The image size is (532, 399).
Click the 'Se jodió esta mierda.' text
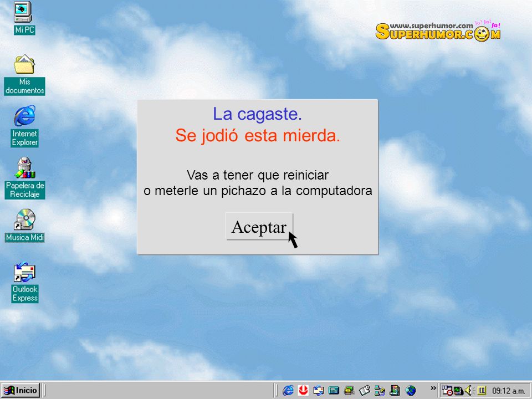click(258, 136)
